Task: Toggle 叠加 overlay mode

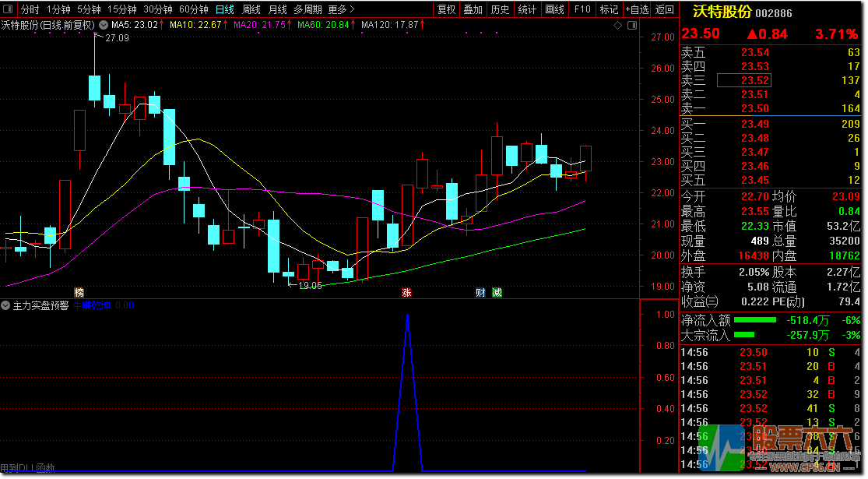Action: click(x=473, y=9)
